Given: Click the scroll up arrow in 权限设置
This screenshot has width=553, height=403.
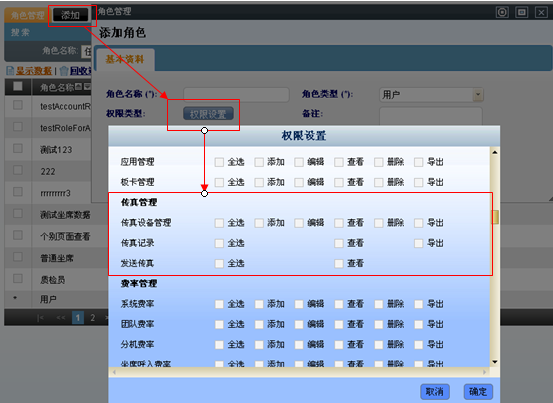Looking at the screenshot, I should click(495, 152).
